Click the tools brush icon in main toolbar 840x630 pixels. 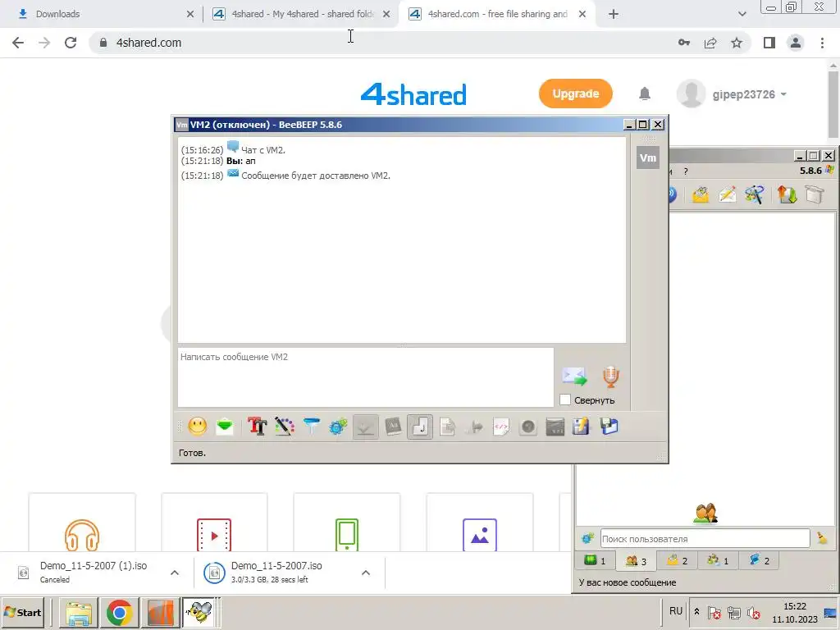coord(755,194)
